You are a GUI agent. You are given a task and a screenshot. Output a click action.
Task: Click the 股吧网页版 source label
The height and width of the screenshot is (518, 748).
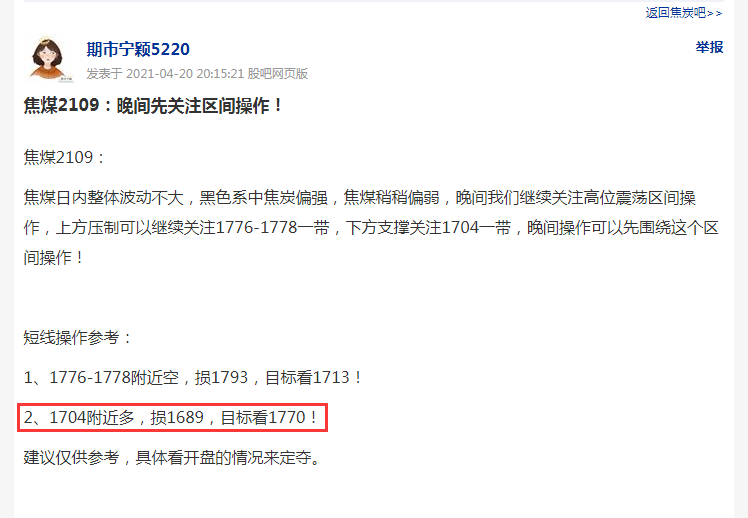[277, 74]
